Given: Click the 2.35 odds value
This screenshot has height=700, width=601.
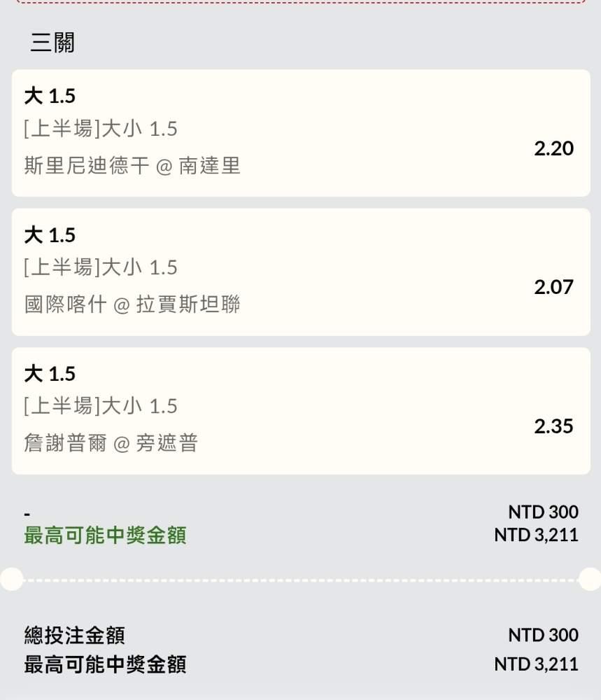Looking at the screenshot, I should [553, 426].
